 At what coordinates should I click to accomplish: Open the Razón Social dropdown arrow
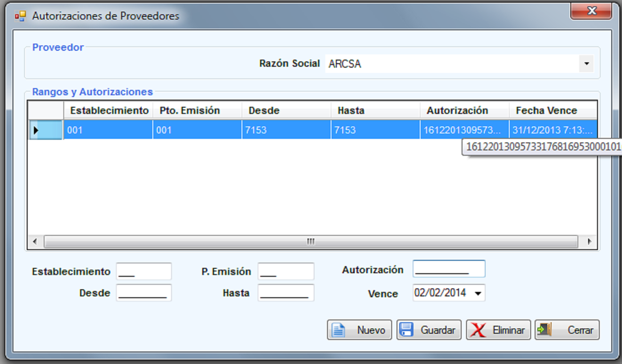tap(586, 64)
